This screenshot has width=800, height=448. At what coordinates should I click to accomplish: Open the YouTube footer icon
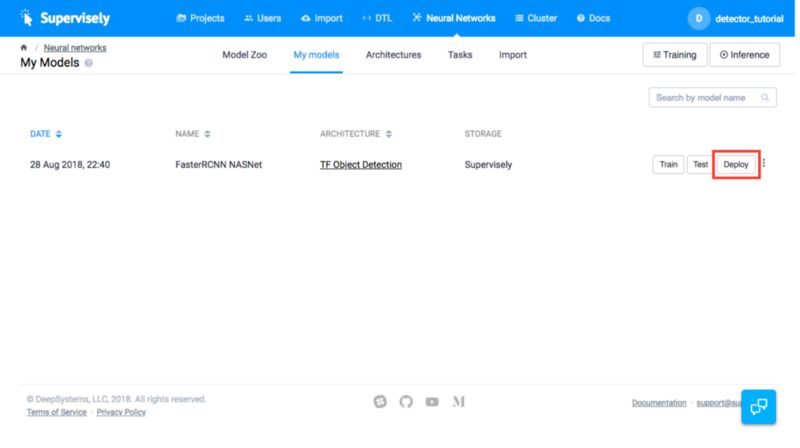(432, 402)
